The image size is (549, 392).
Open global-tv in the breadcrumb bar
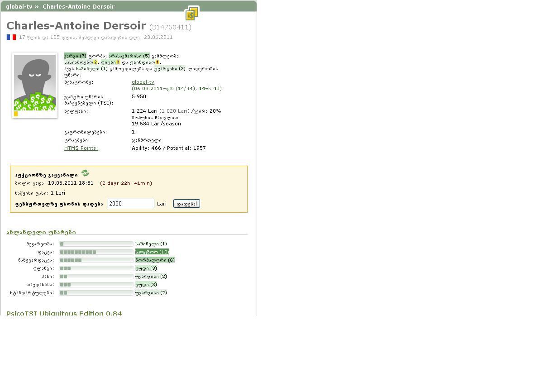pyautogui.click(x=19, y=7)
